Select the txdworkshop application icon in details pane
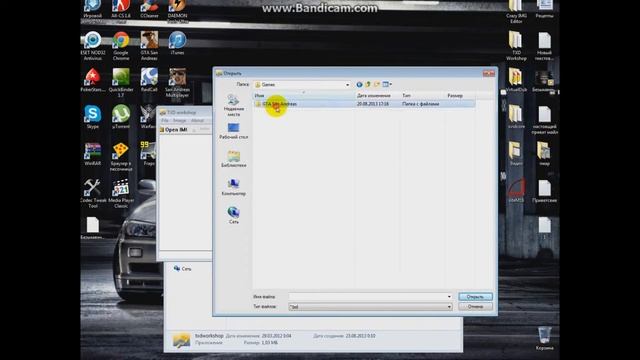Image resolution: width=640 pixels, height=360 pixels. [181, 340]
